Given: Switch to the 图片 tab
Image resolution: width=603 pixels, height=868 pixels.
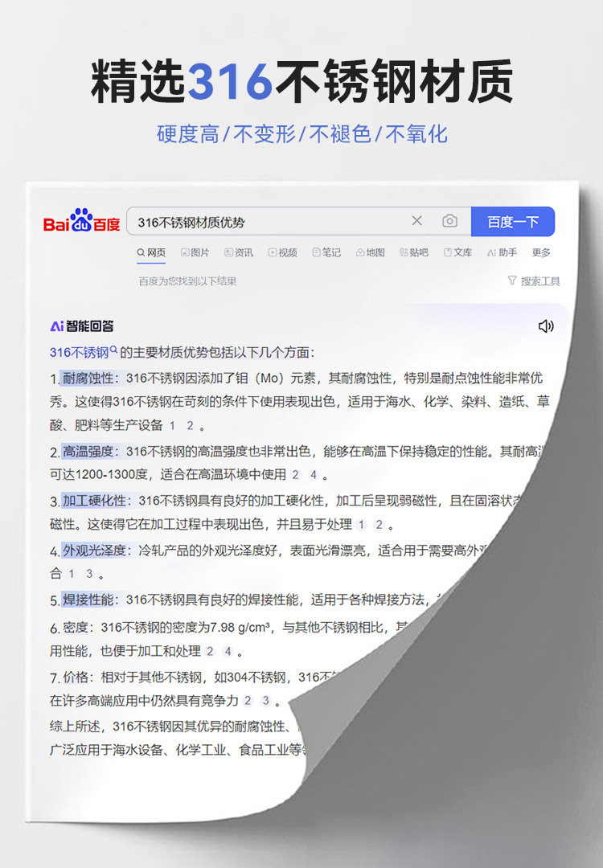Looking at the screenshot, I should click(x=195, y=252).
